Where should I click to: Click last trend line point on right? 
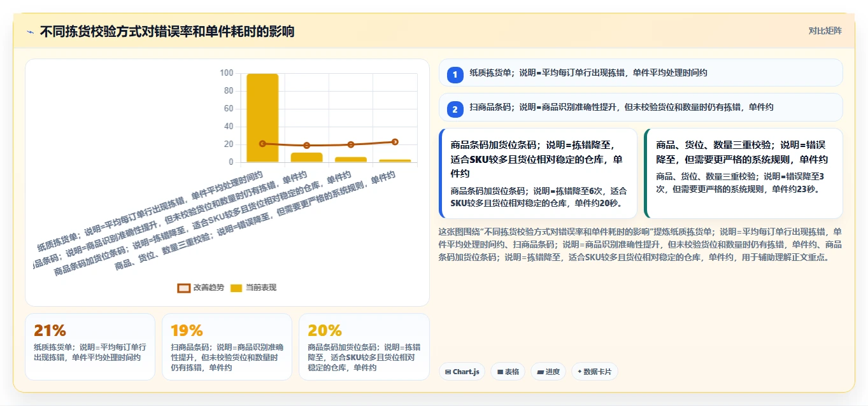(395, 142)
